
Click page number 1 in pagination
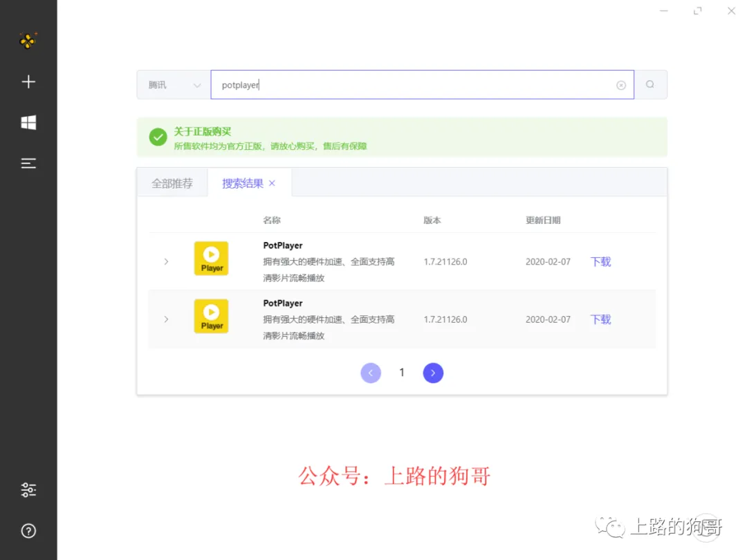tap(402, 373)
